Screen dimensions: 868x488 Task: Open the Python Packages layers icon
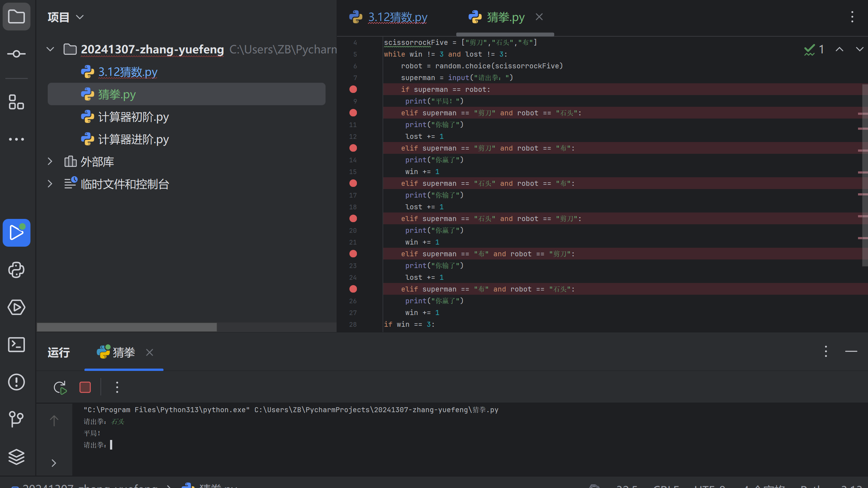point(16,457)
